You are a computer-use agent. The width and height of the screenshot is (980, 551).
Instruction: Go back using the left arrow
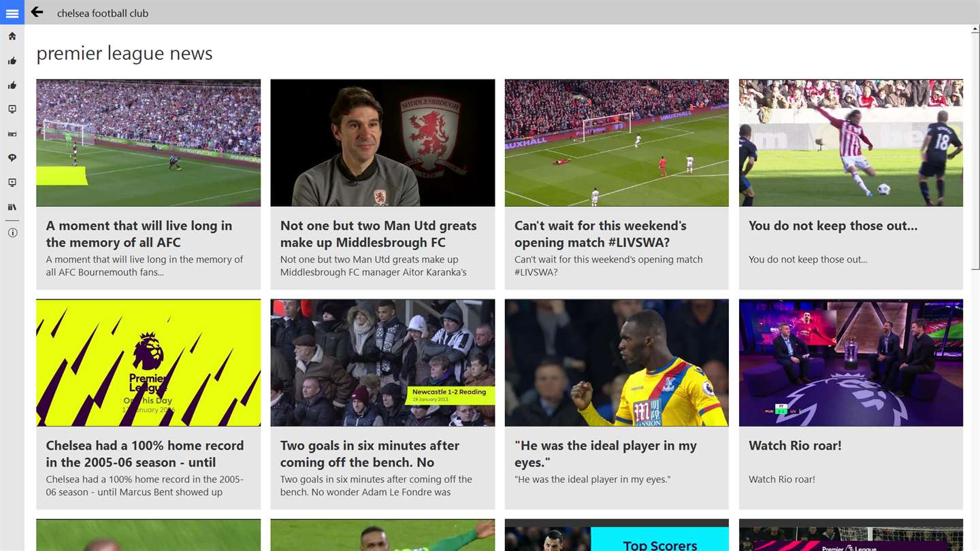37,12
